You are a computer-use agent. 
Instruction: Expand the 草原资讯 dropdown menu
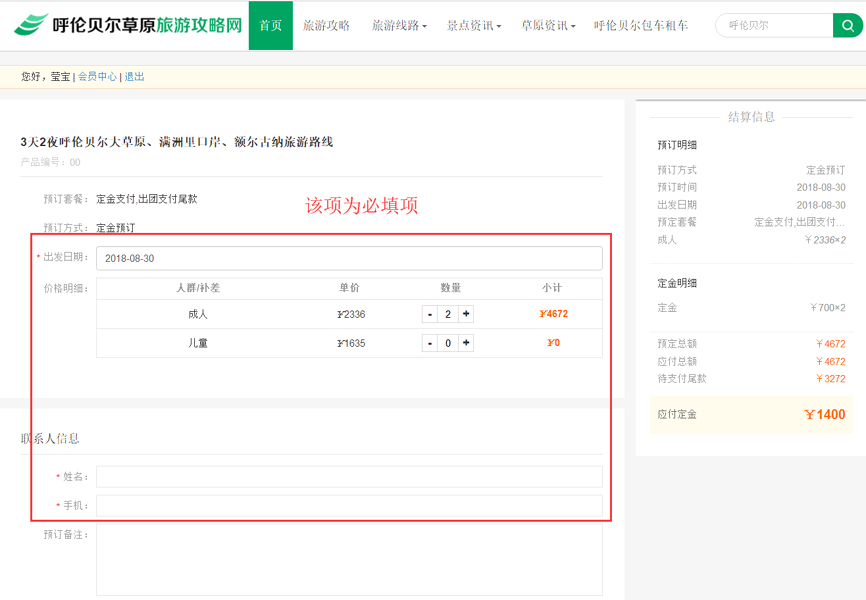548,25
